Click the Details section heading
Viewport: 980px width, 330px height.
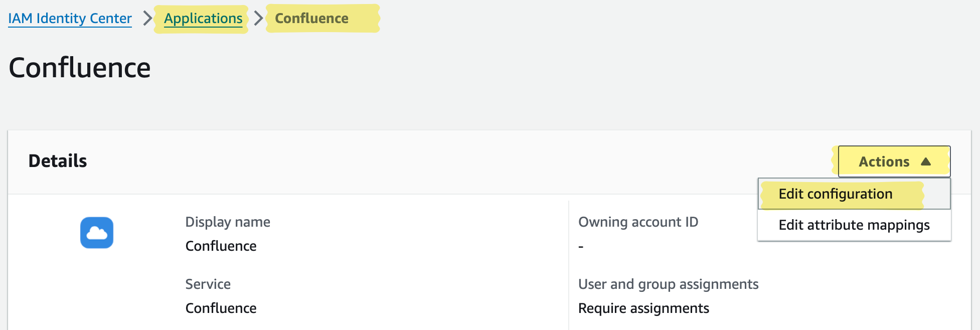(x=58, y=161)
